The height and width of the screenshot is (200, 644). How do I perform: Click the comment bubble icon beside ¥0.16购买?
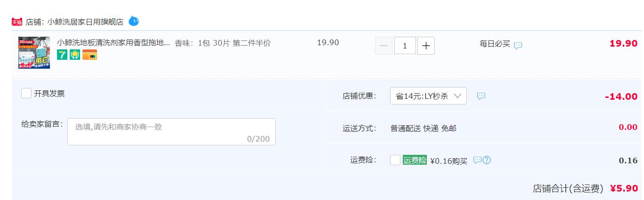tap(477, 160)
